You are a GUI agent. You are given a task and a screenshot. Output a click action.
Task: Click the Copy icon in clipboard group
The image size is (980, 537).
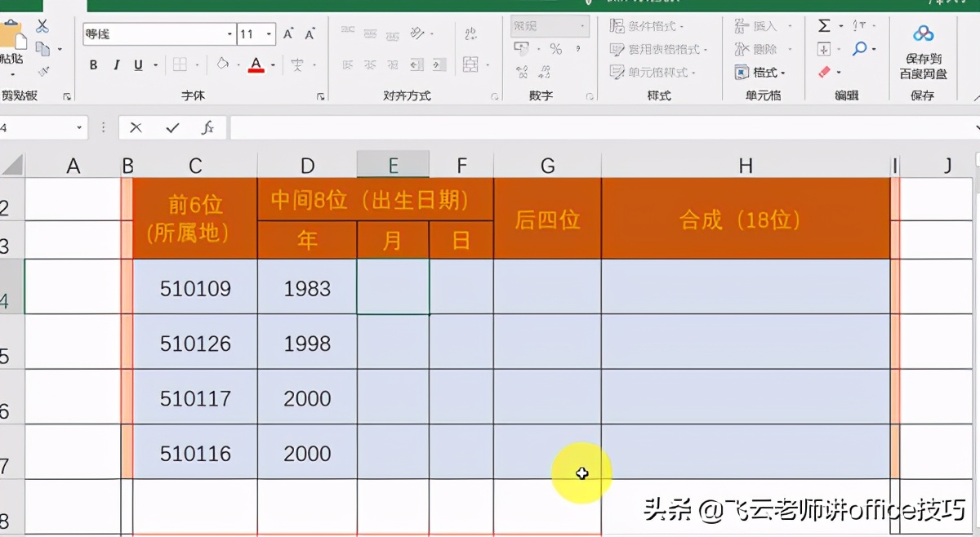click(x=42, y=48)
